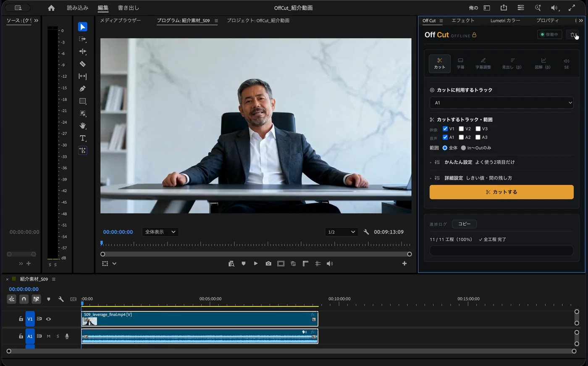Select the Track Select Forward tool
Image resolution: width=588 pixels, height=366 pixels.
point(83,39)
